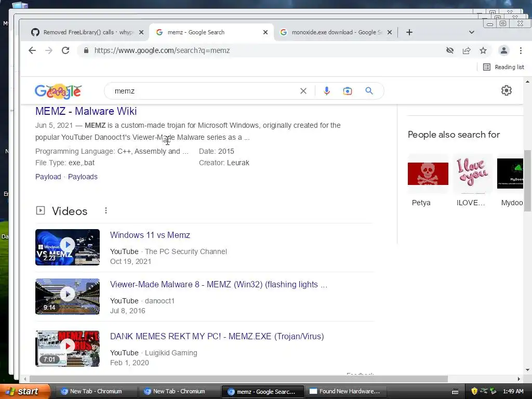Open the Windows Start menu
Screen dimensions: 532x399
coord(24,392)
